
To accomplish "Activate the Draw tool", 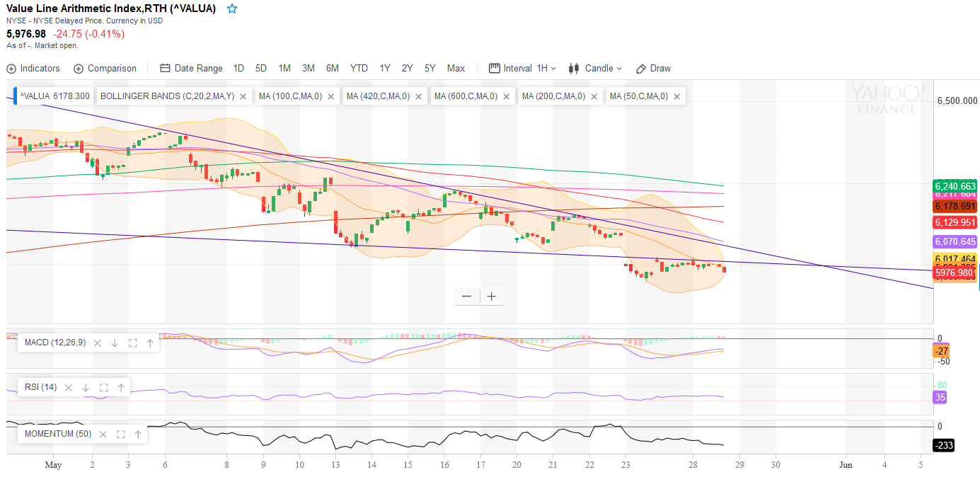I will [653, 69].
